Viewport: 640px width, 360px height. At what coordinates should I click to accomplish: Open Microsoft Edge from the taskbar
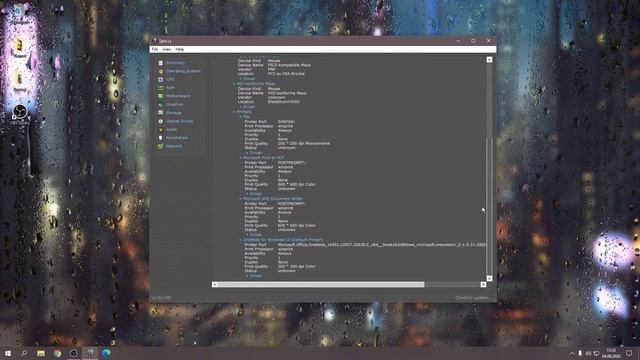107,353
